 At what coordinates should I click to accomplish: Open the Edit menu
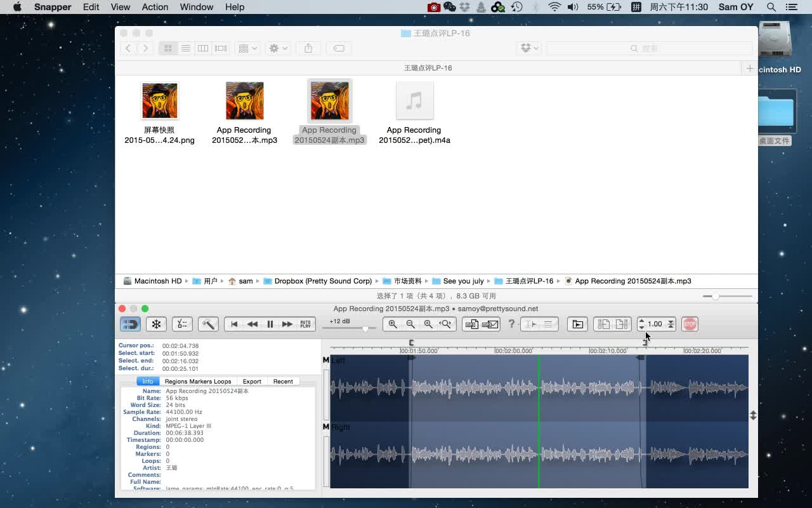91,7
